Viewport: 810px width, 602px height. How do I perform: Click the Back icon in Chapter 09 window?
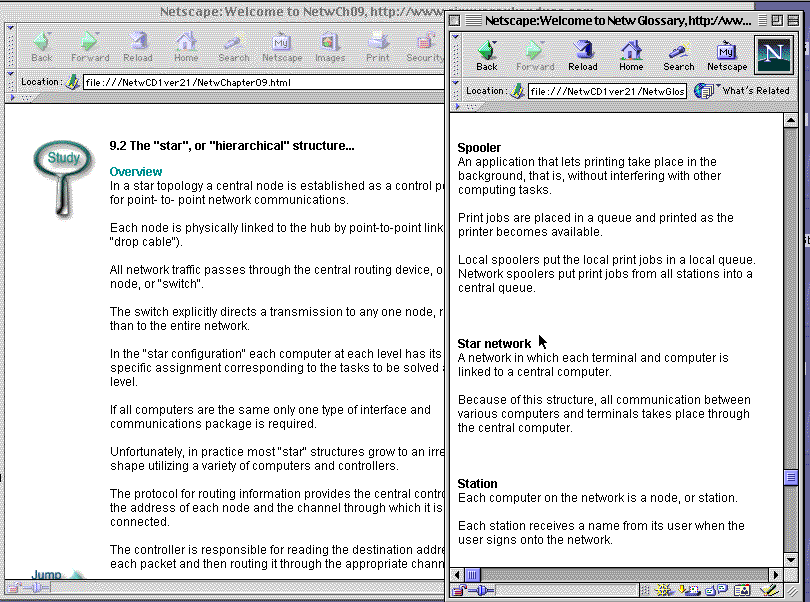click(x=41, y=47)
